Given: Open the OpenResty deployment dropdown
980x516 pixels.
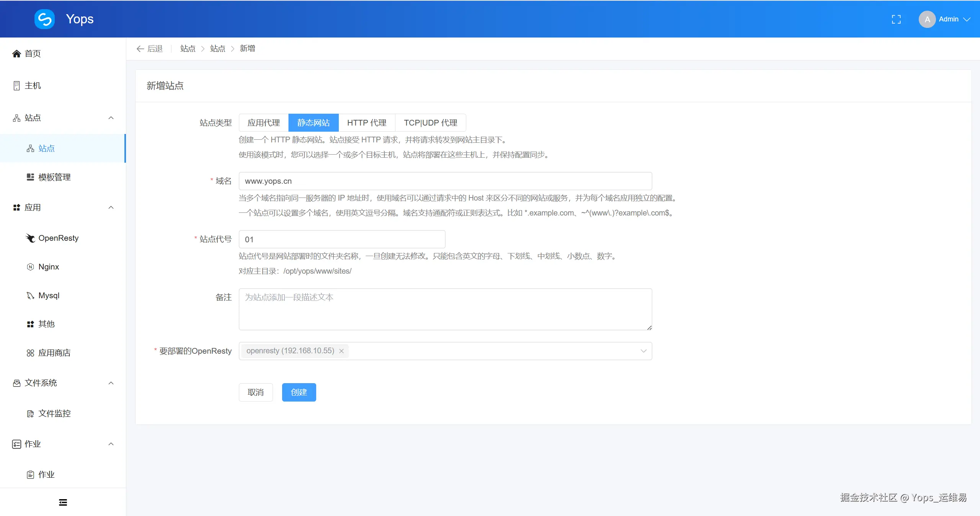Looking at the screenshot, I should click(643, 351).
